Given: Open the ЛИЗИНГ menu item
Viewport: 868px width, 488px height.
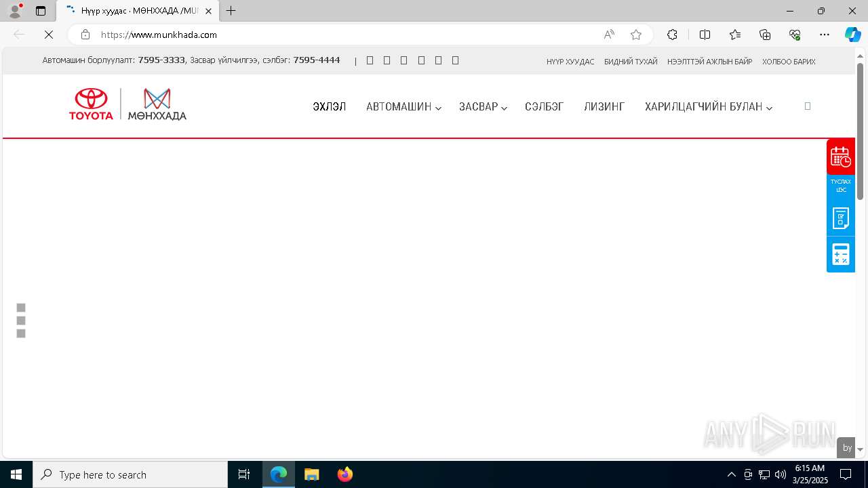Looking at the screenshot, I should [x=604, y=107].
